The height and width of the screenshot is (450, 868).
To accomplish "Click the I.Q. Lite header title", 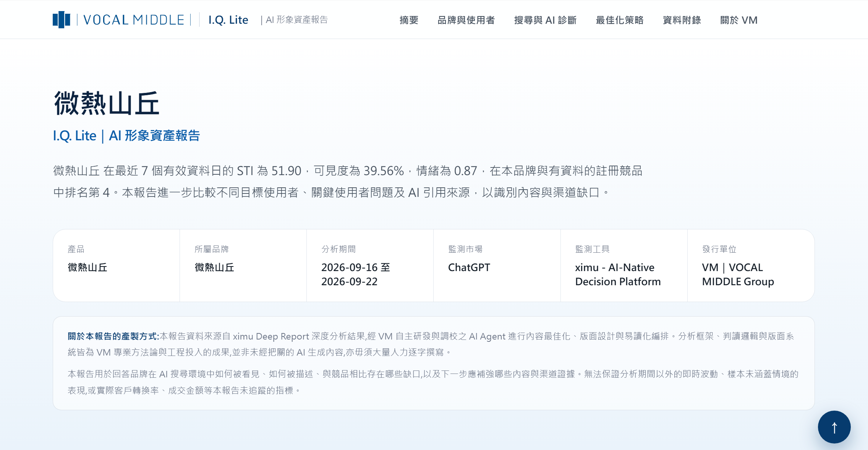I will click(x=228, y=20).
